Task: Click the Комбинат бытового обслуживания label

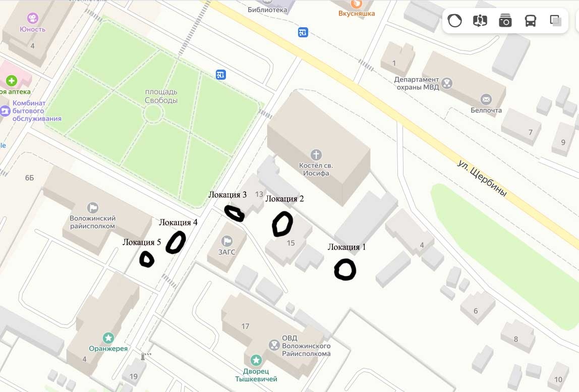Action: 36,111
